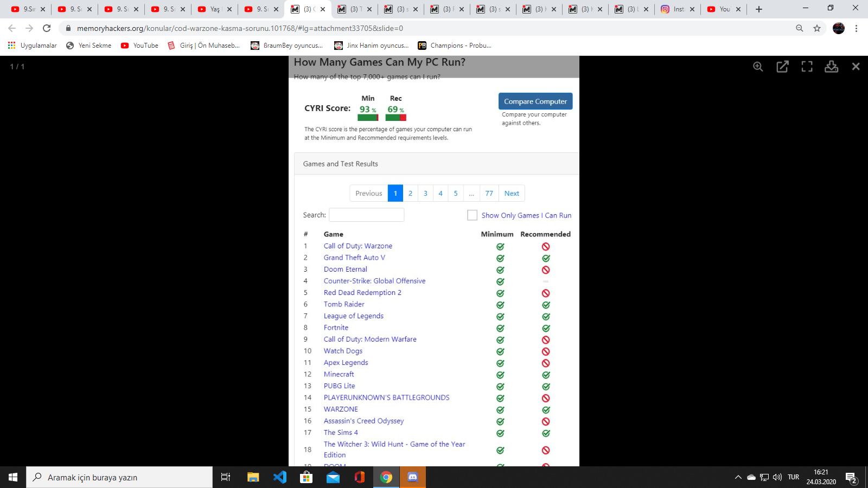The image size is (868, 488).
Task: Open the Assassin's Creed Odyssey link
Action: tap(364, 421)
